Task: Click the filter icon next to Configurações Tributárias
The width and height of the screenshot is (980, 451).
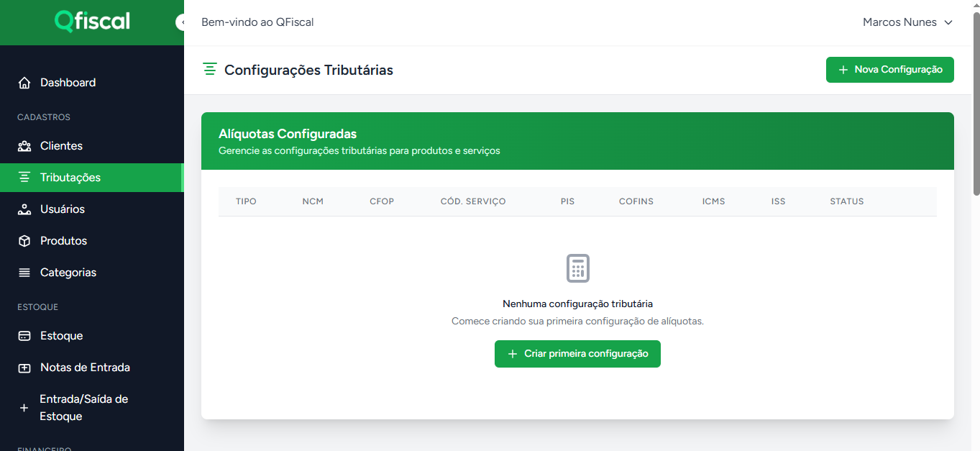Action: [x=209, y=69]
